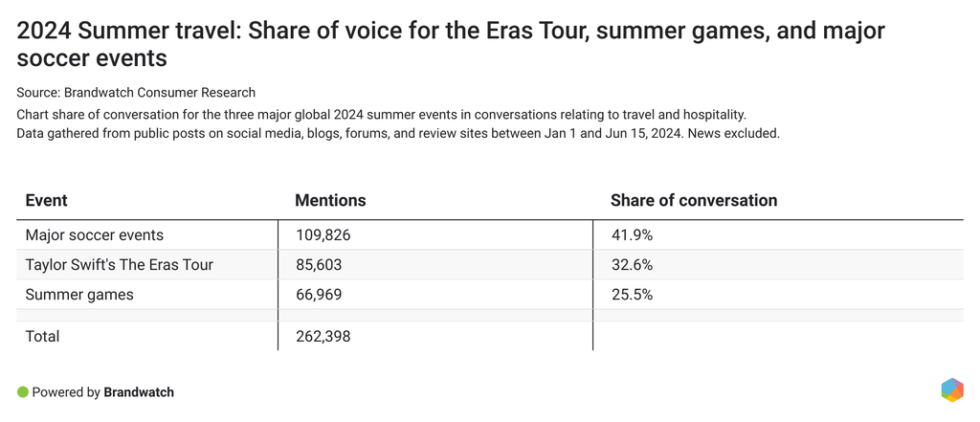Click the Event column header
Image resolution: width=980 pixels, height=422 pixels.
click(x=46, y=200)
